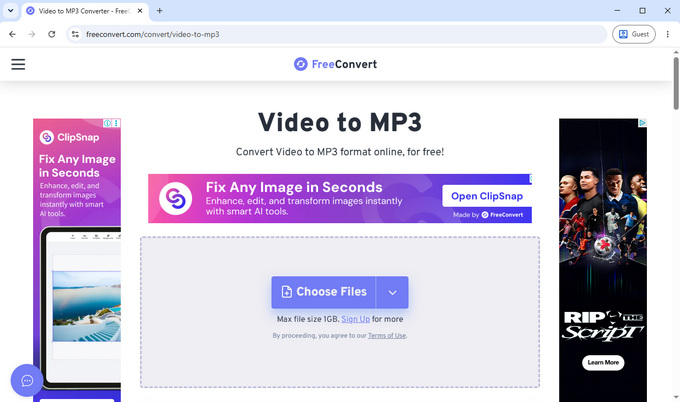Select the Video to MP3 Converter tab
680x402 pixels.
point(85,11)
